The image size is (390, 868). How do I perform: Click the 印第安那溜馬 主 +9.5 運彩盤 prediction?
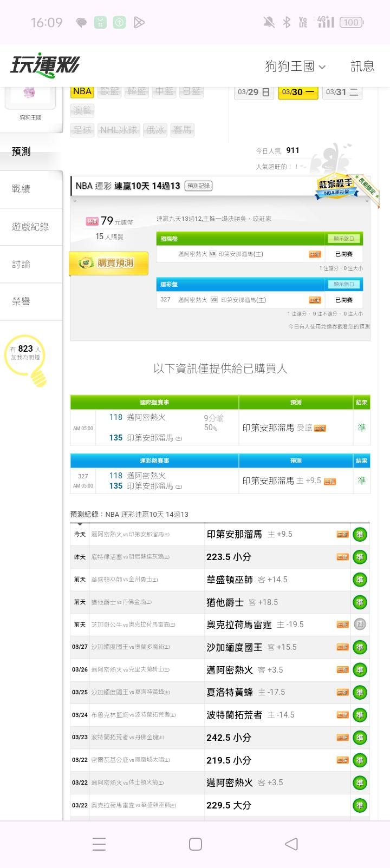(x=296, y=481)
